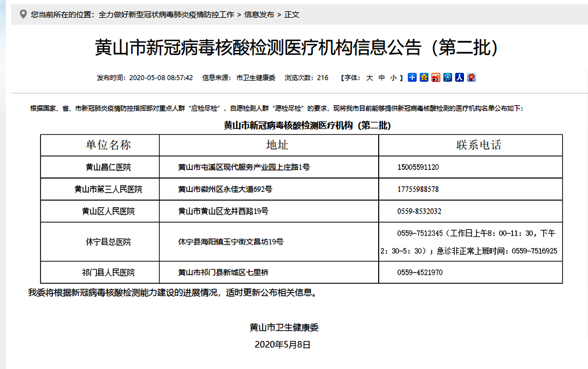Select the 祁门县人民医院 cell
Image resolution: width=588 pixels, height=369 pixels.
coord(100,272)
